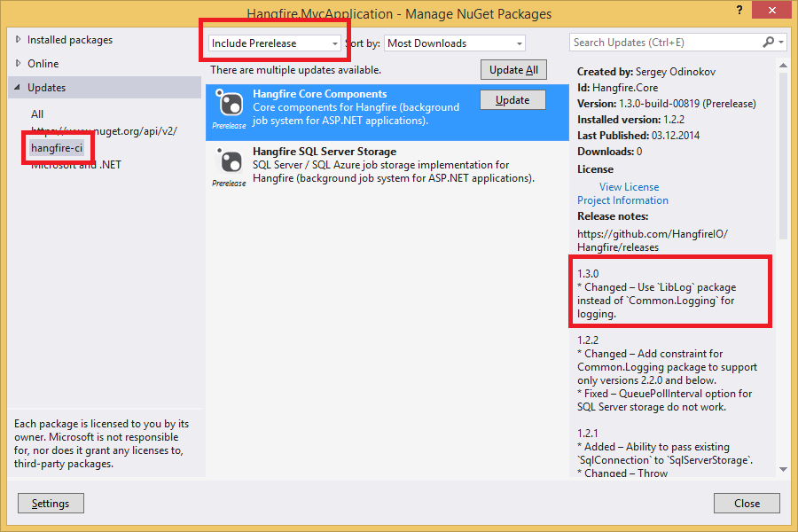798x532 pixels.
Task: Click the Created by Sergey Odinokov text
Action: pos(646,72)
